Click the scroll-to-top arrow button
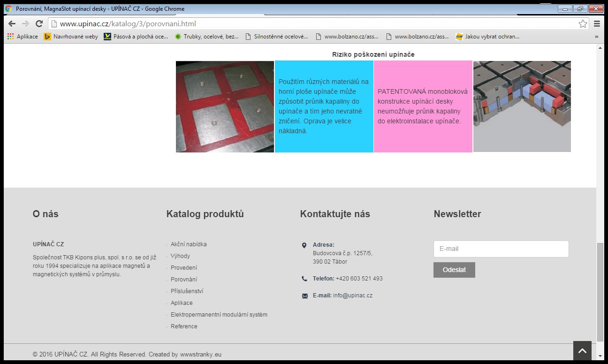 pos(582,351)
